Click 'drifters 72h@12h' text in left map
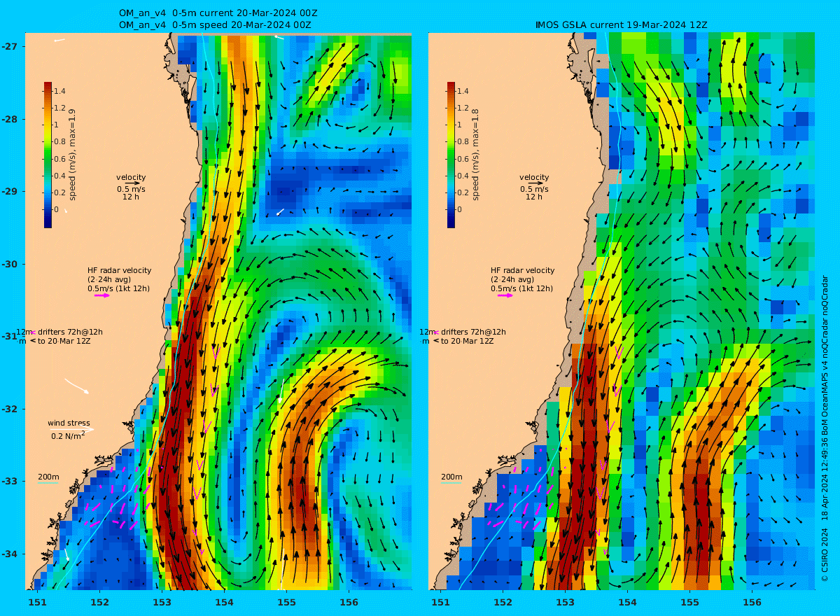This screenshot has height=616, width=840. 70,332
